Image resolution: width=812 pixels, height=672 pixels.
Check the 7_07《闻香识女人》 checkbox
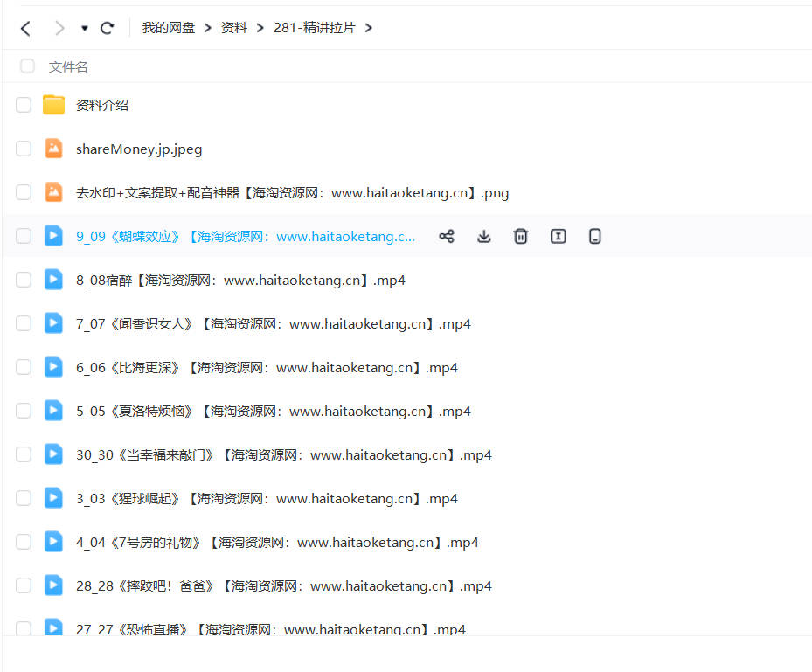click(x=24, y=323)
